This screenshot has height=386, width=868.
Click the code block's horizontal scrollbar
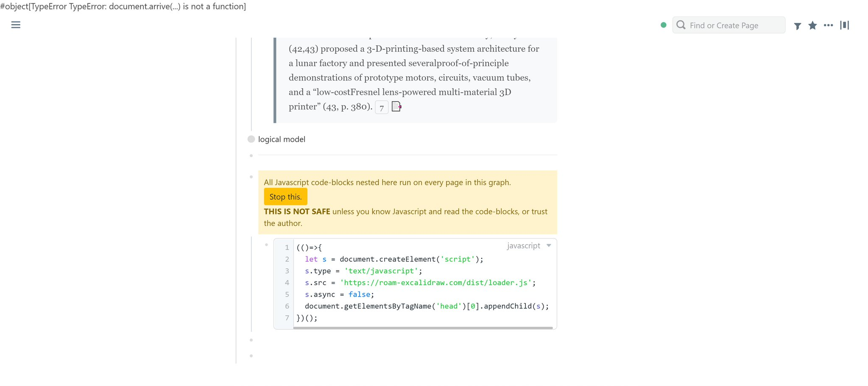(424, 327)
